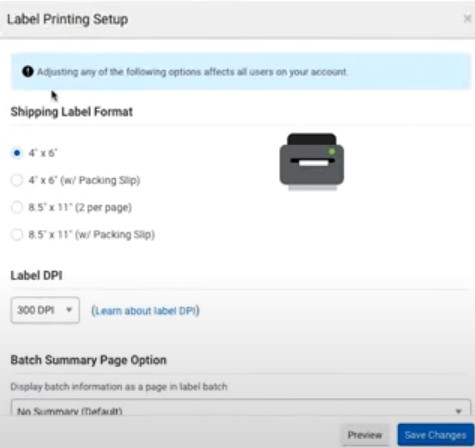Click the Display batch information description text
The image size is (475, 448).
(119, 387)
